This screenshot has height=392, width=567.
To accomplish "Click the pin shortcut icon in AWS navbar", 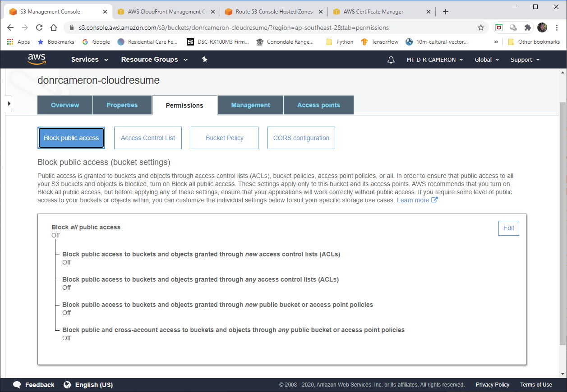I will [204, 59].
